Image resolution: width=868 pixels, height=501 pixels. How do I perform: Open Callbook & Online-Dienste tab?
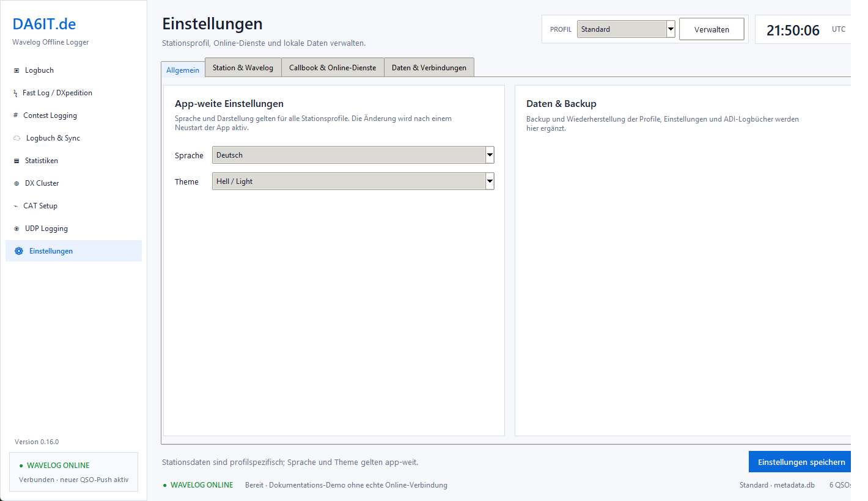(x=333, y=67)
